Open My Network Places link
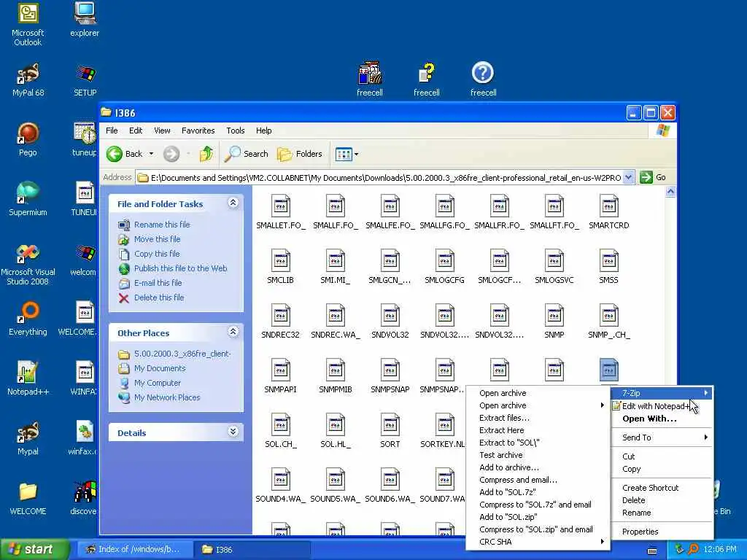 click(x=167, y=397)
